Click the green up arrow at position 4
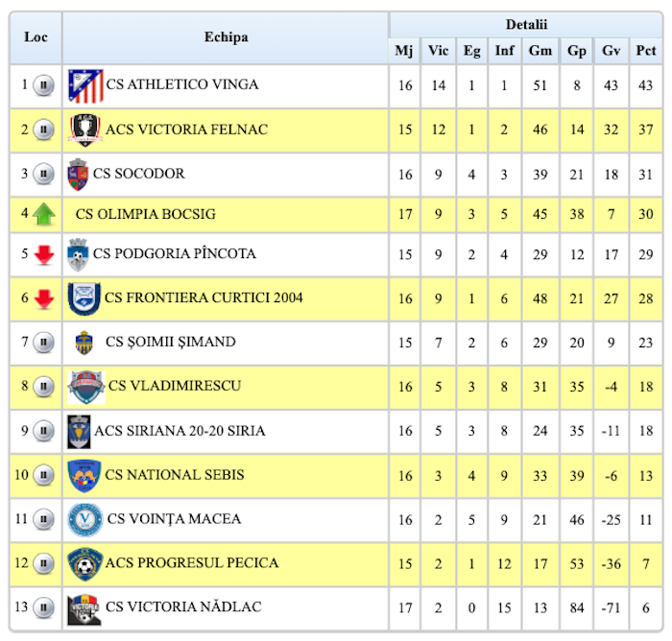Screen dimensions: 672x641 point(44,214)
